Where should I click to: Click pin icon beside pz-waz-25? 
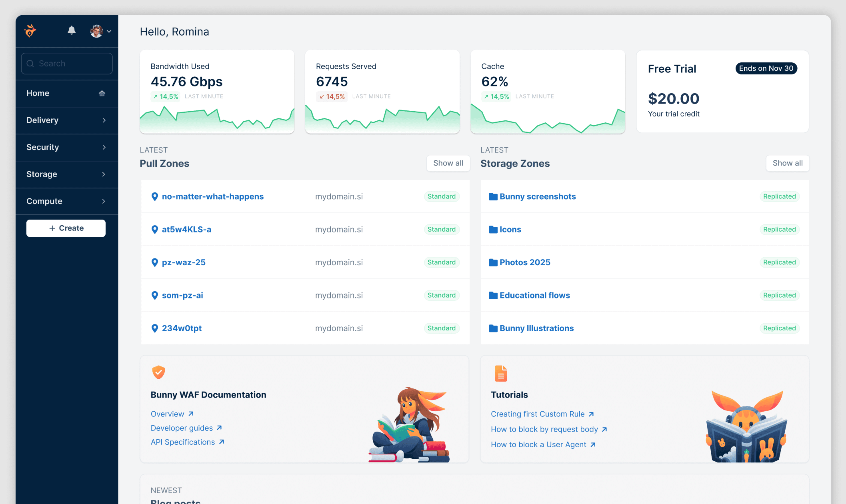pyautogui.click(x=155, y=262)
